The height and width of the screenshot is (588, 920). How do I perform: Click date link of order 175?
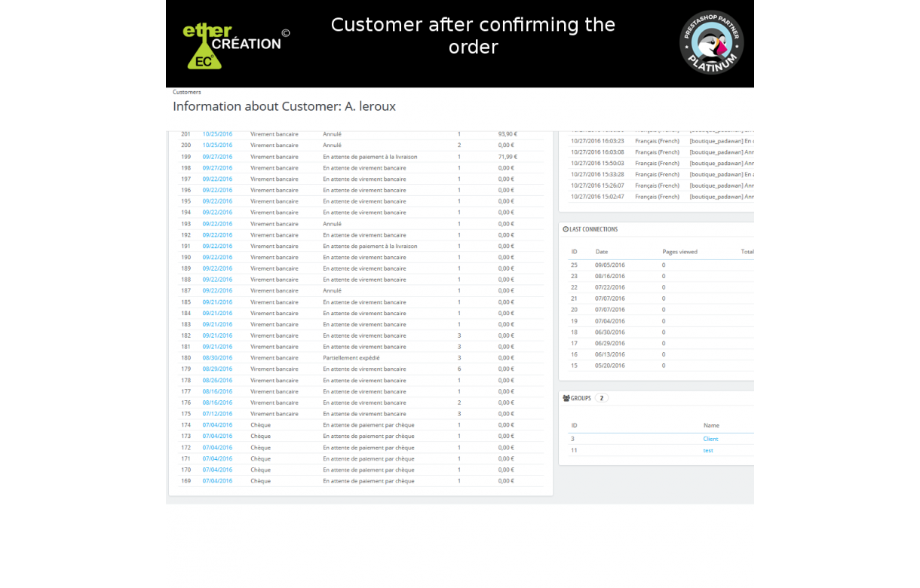tap(217, 414)
